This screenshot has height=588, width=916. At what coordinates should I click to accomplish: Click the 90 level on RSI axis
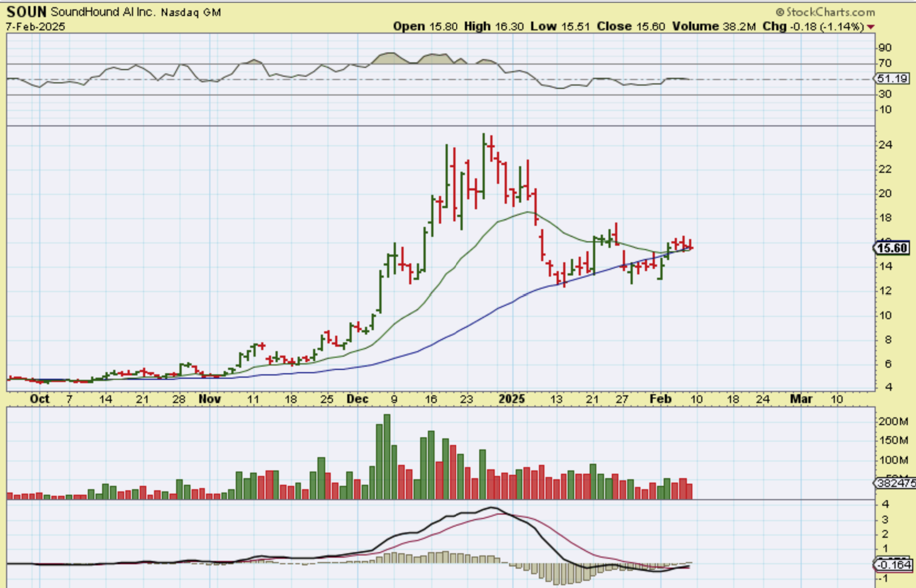pyautogui.click(x=885, y=47)
